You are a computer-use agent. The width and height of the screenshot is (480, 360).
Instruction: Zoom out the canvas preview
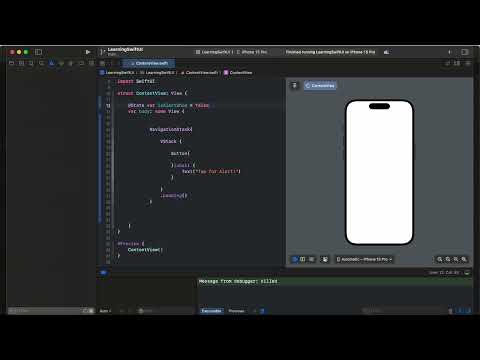tap(439, 259)
